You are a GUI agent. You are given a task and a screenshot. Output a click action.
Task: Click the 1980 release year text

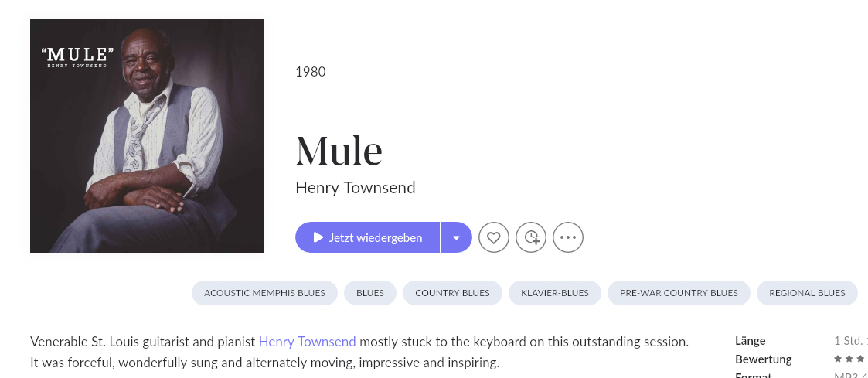(310, 72)
